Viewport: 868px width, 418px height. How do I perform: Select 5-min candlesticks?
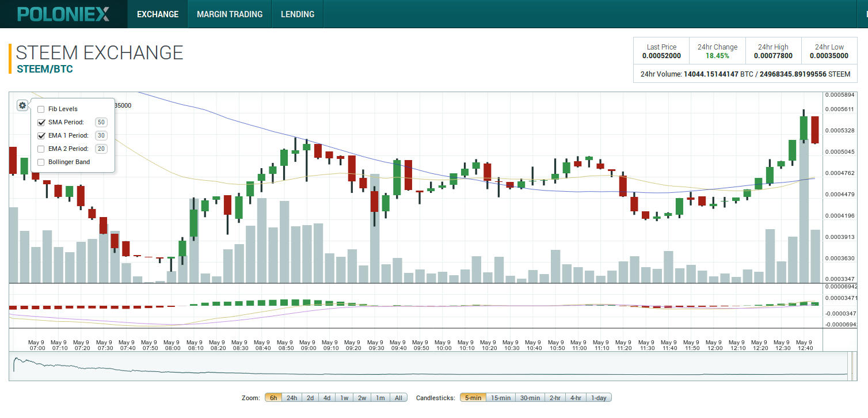click(473, 398)
